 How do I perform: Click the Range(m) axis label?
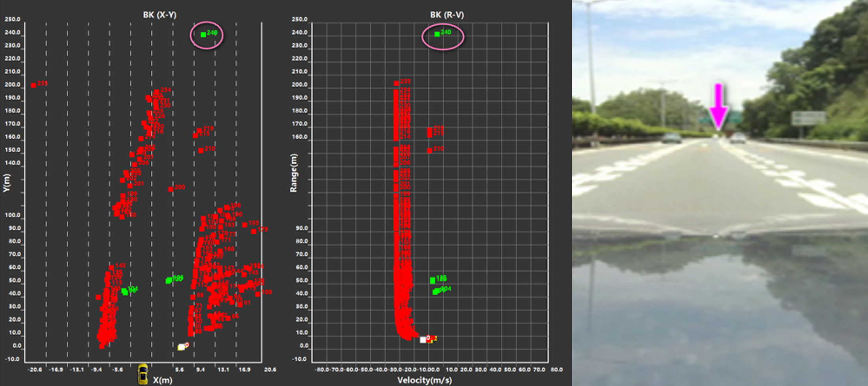pos(293,173)
